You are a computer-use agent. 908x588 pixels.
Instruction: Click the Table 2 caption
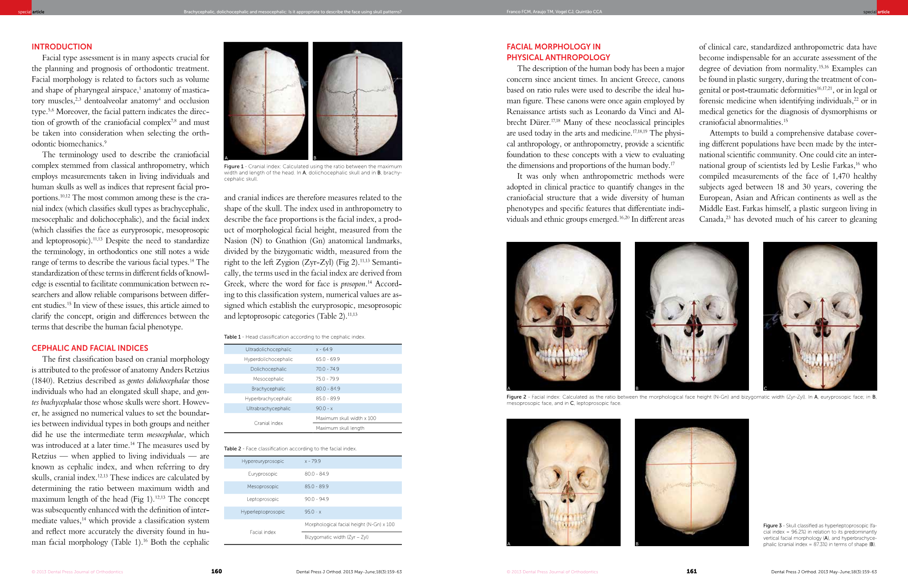[x=290, y=449]
